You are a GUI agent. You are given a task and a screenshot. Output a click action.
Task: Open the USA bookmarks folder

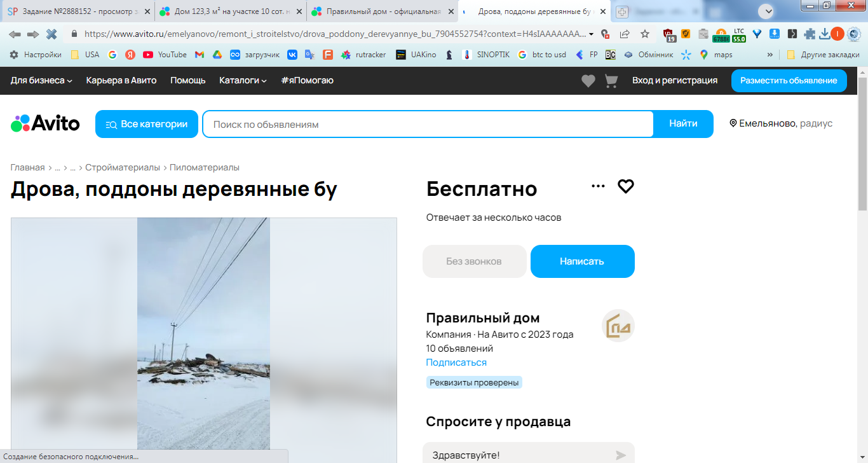[x=85, y=55]
